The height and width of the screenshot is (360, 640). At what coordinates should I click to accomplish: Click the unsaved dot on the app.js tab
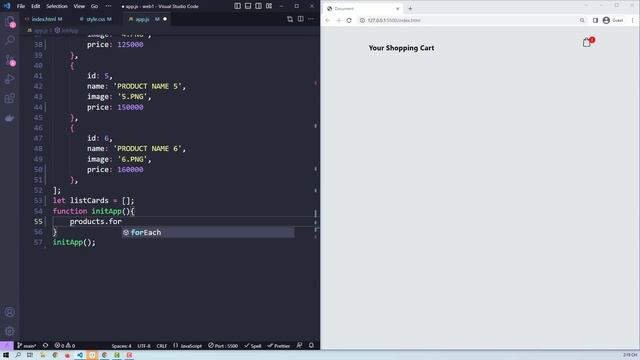(165, 19)
